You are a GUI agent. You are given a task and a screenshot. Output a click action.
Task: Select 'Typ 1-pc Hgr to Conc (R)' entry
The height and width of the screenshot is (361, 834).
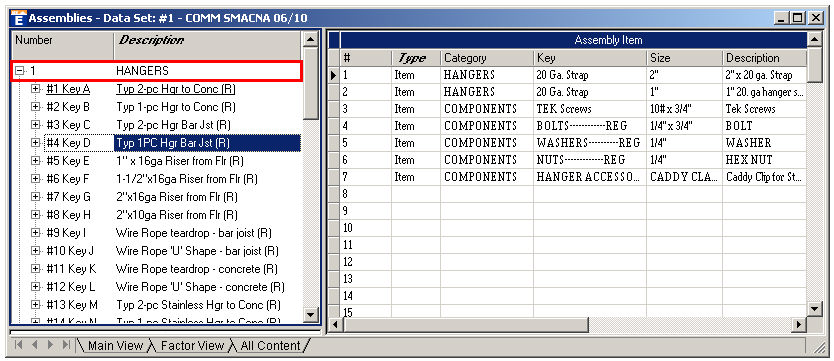click(176, 107)
